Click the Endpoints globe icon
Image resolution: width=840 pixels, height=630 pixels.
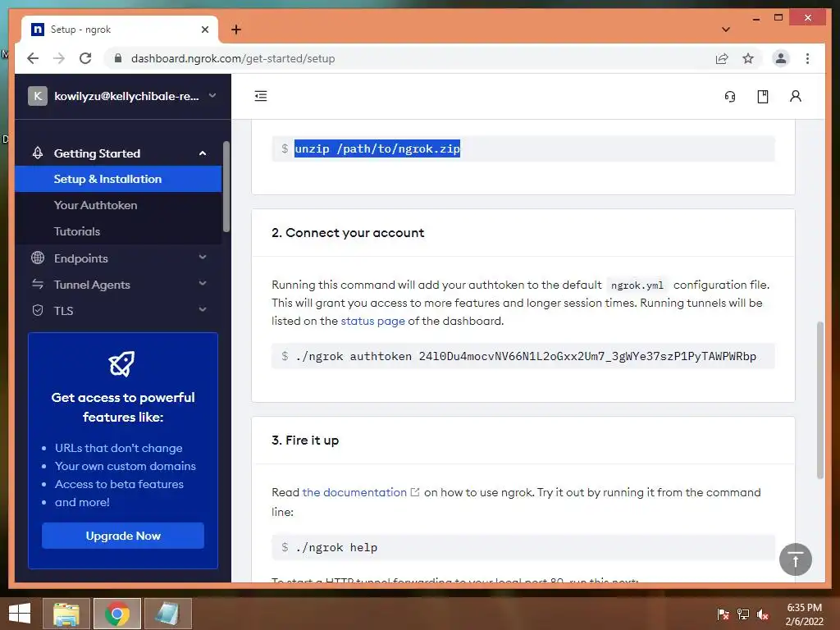coord(38,258)
